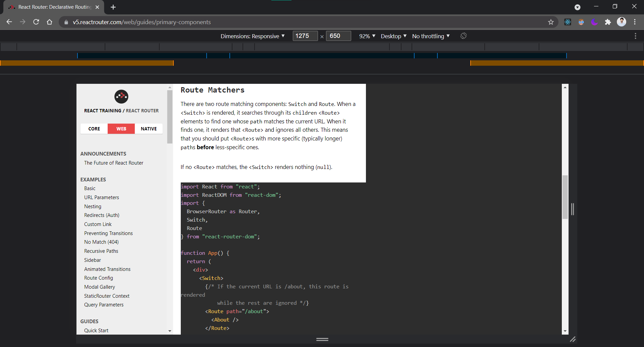
Task: Open the Chrome profile avatar
Action: (x=622, y=22)
